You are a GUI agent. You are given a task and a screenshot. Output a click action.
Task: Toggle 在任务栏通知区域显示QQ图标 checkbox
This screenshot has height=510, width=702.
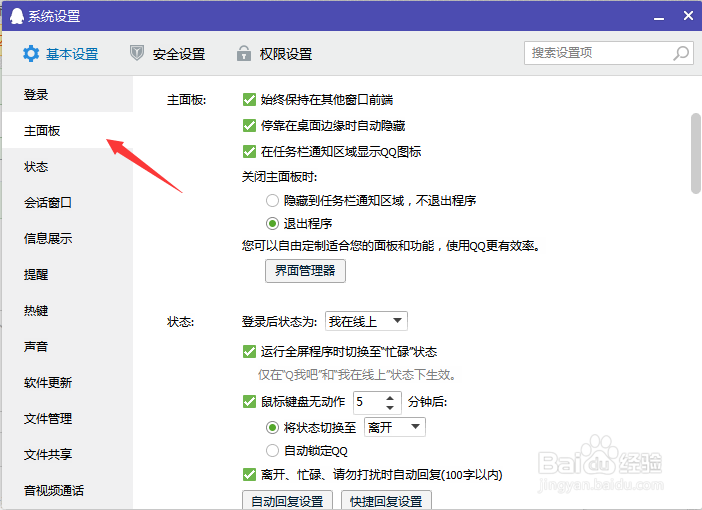(249, 151)
